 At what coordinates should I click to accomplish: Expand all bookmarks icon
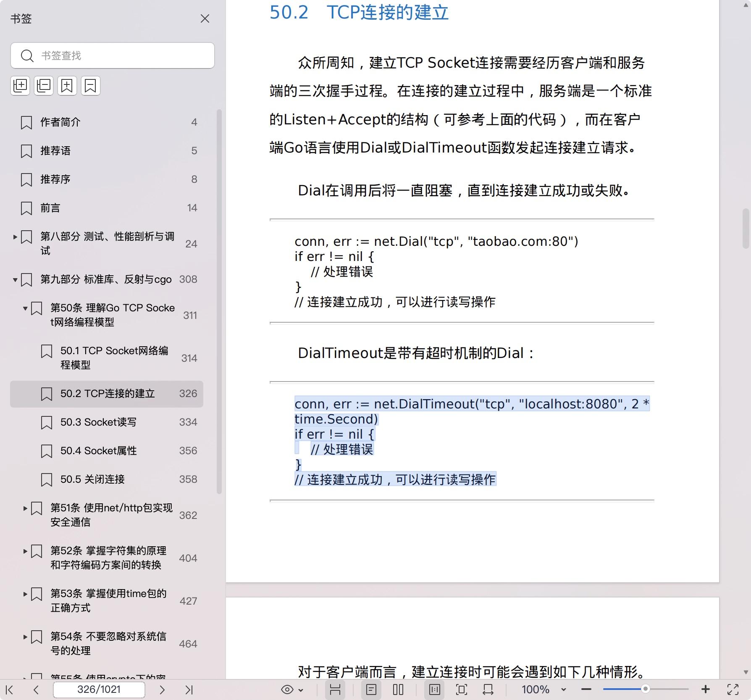20,86
